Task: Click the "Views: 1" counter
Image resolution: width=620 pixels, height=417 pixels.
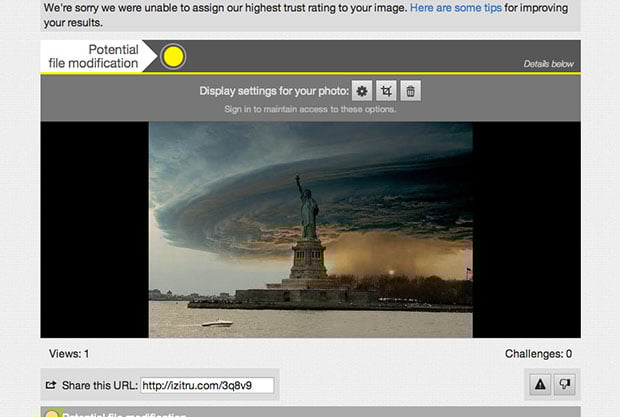Action: coord(69,354)
